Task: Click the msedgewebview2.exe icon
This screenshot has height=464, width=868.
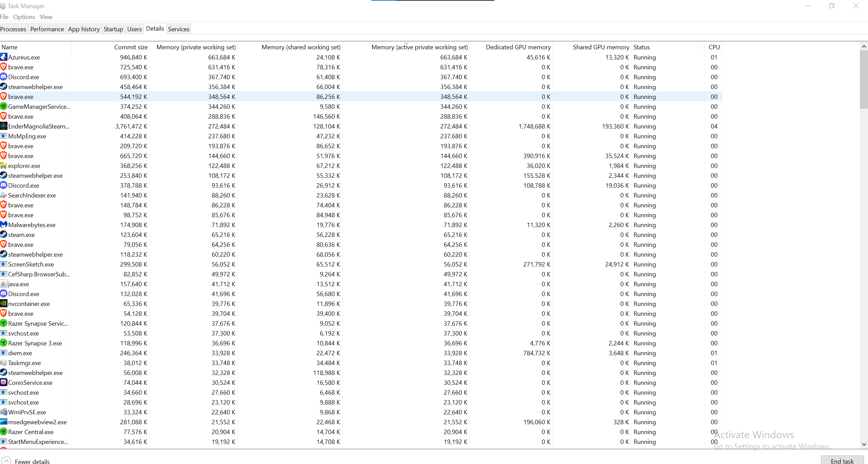Action: [4, 422]
